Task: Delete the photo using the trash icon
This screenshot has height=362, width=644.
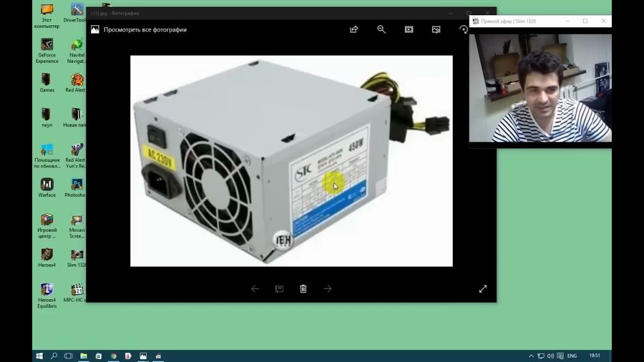Action: 303,289
